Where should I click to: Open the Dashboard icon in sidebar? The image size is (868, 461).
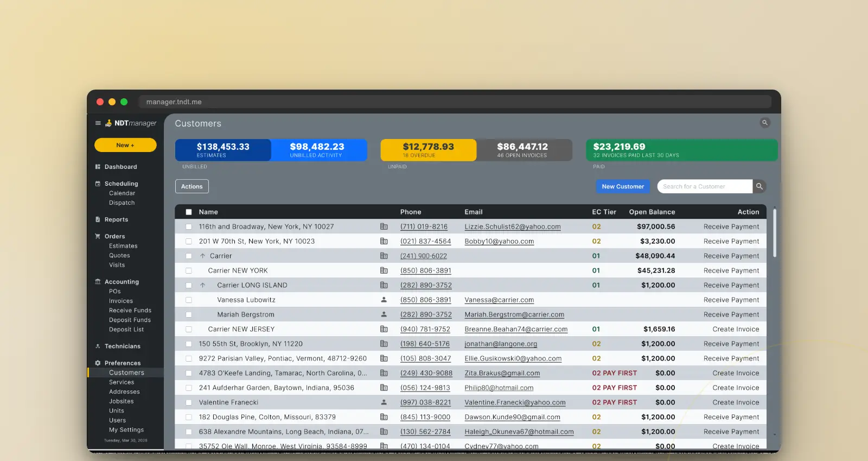[98, 167]
